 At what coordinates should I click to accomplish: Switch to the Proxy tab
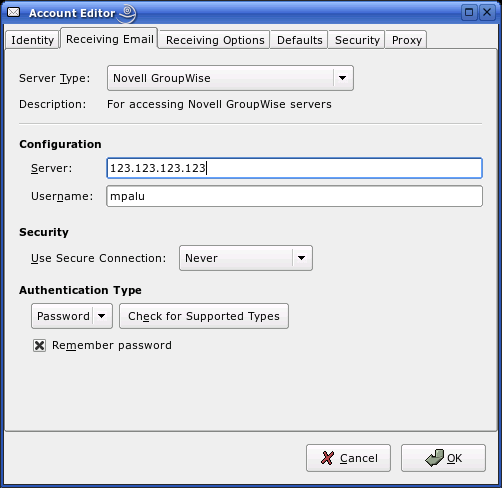(406, 40)
